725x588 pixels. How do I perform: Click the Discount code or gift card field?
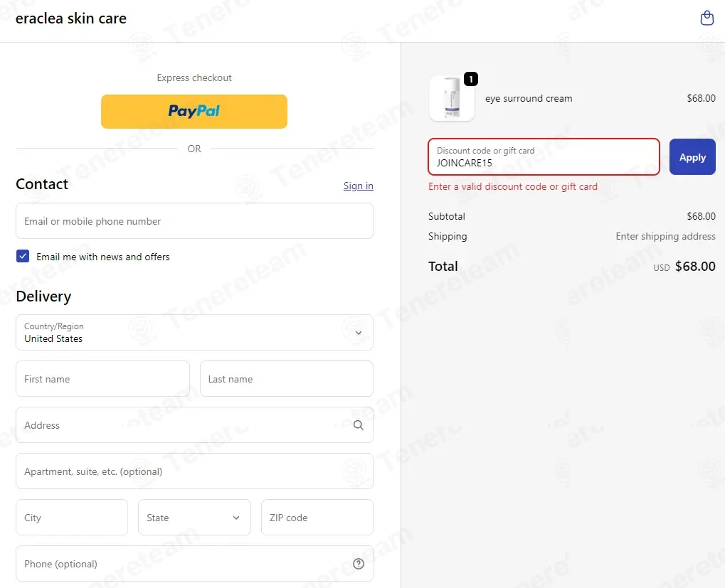tap(544, 157)
